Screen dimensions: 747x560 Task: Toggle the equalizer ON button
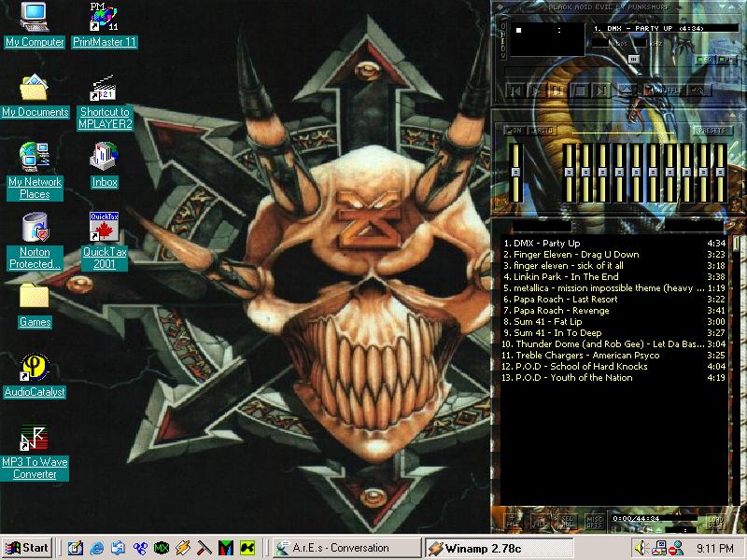click(x=514, y=130)
